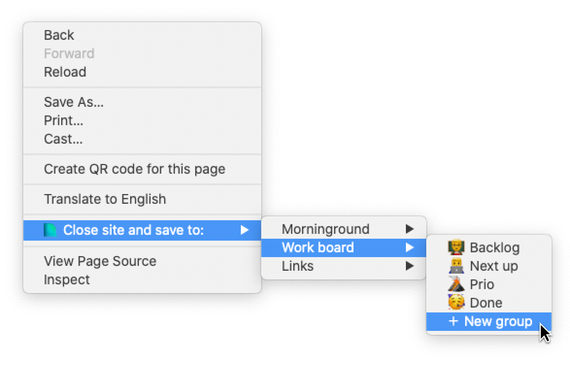Viewport: 570px width, 392px height.
Task: Select Reload in the context menu
Action: pyautogui.click(x=65, y=72)
